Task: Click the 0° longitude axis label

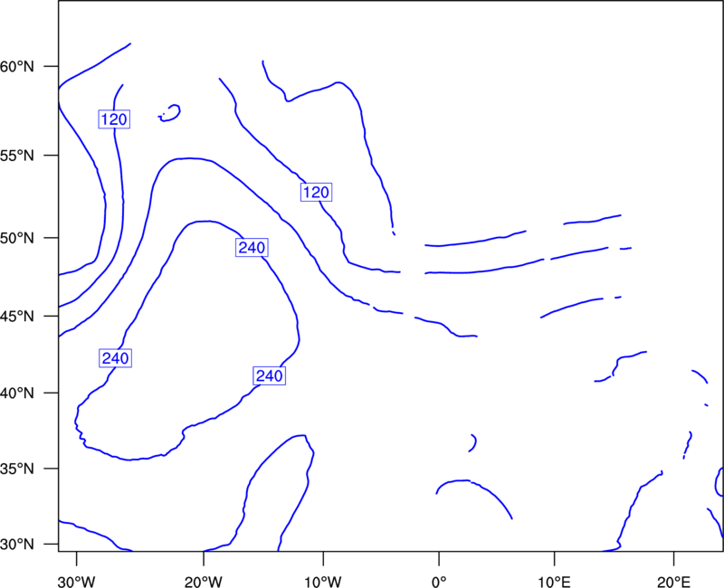Action: [439, 582]
